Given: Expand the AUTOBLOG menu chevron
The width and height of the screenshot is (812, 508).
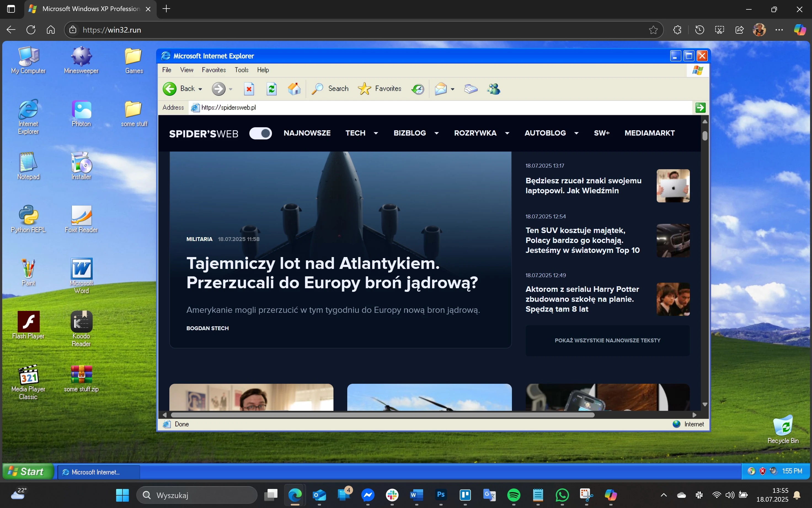Looking at the screenshot, I should click(576, 133).
